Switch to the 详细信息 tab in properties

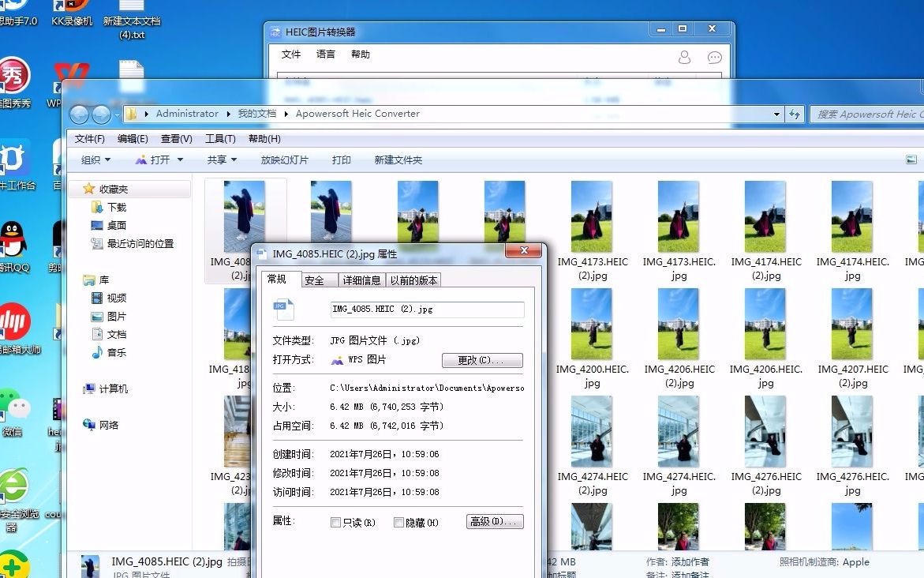pos(362,279)
